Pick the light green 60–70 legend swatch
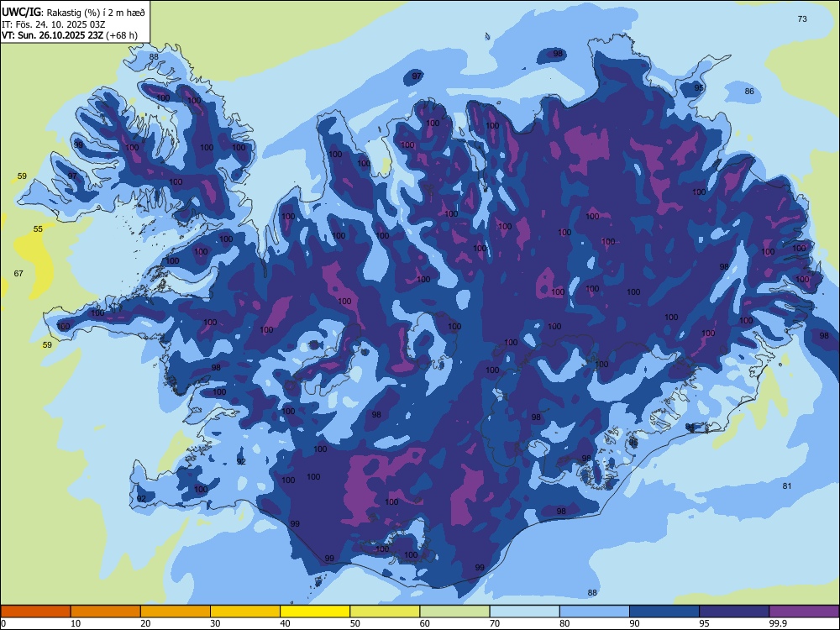Viewport: 840px width, 630px height. coord(454,612)
